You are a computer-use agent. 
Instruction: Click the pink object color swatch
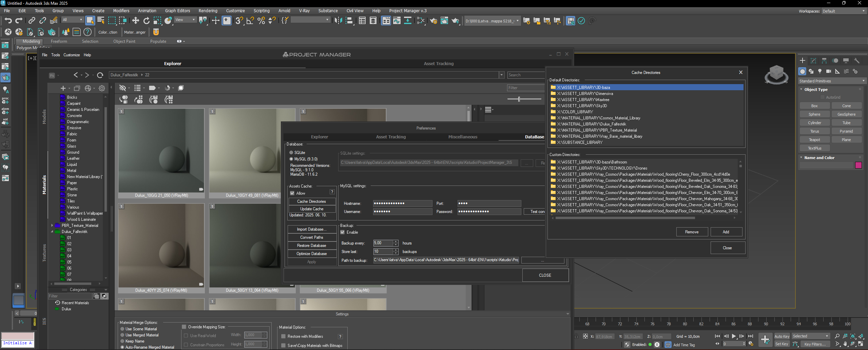859,165
